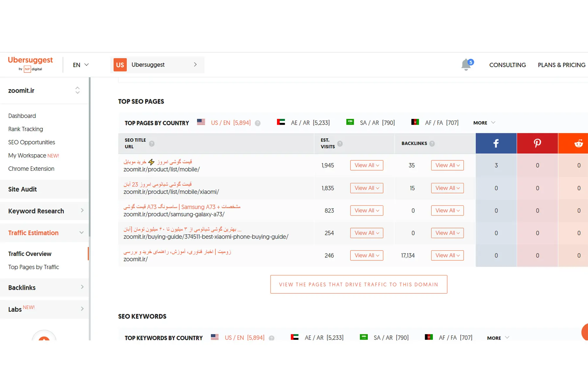Click View the Pages That Drive Traffic button
Image resolution: width=588 pixels, height=392 pixels.
[x=358, y=285]
